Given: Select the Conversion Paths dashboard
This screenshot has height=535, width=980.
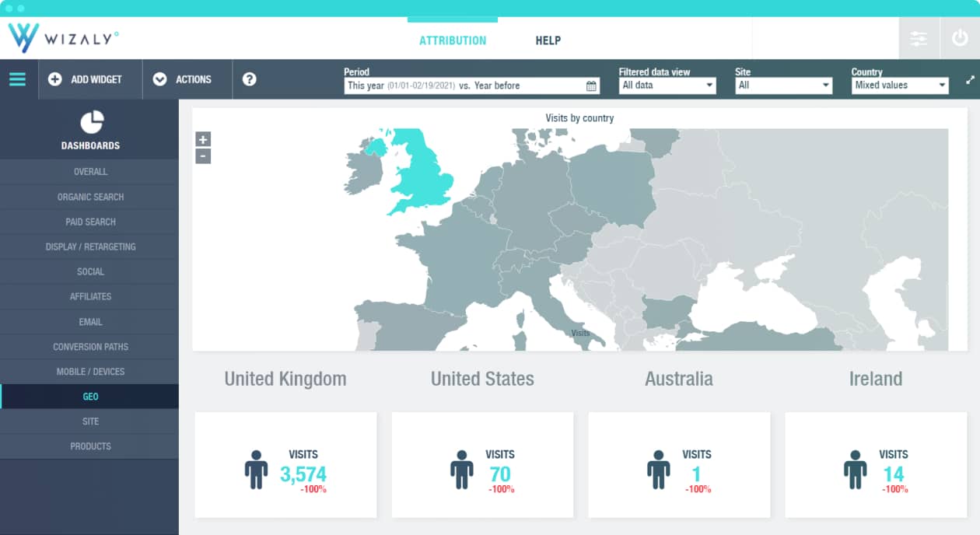Looking at the screenshot, I should tap(89, 347).
